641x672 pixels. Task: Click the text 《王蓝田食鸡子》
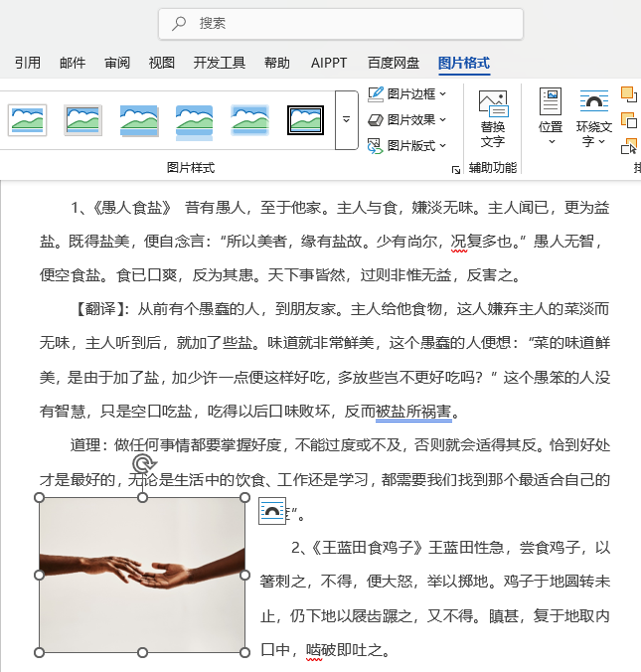coord(368,548)
